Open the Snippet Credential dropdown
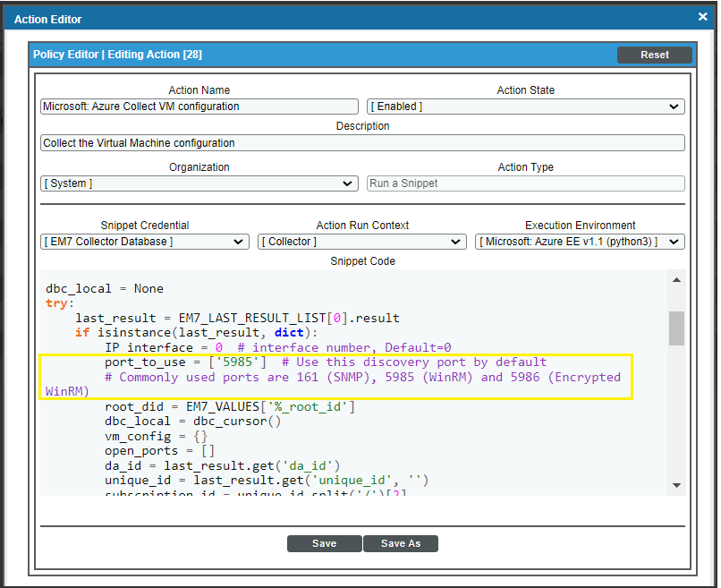 145,242
